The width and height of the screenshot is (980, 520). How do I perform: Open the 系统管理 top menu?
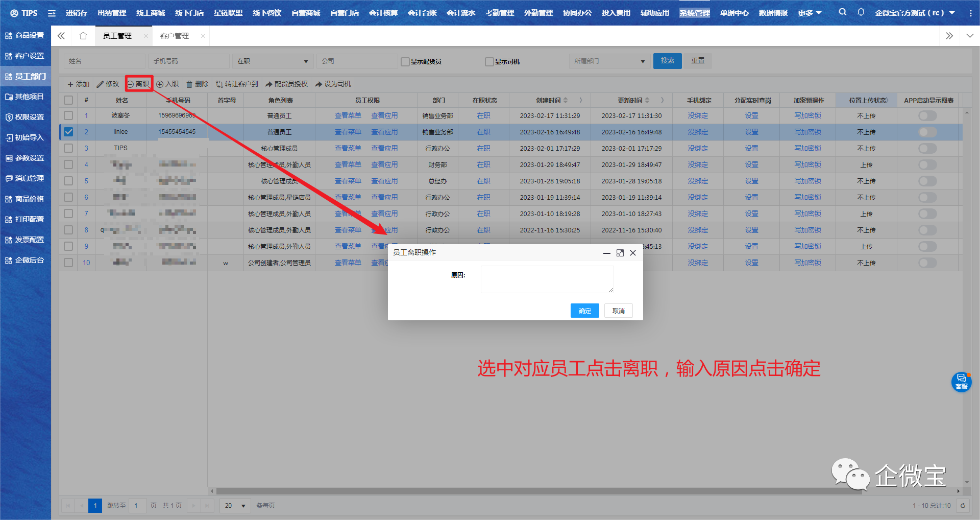694,13
